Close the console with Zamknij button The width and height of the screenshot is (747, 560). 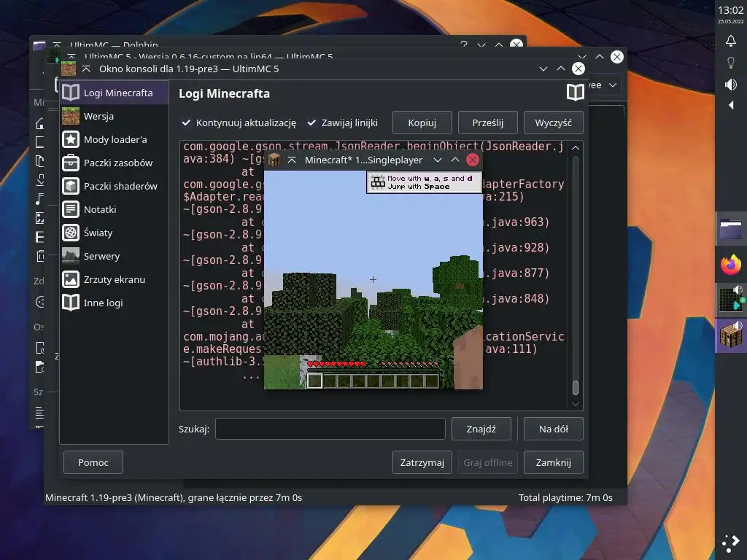[x=553, y=462]
